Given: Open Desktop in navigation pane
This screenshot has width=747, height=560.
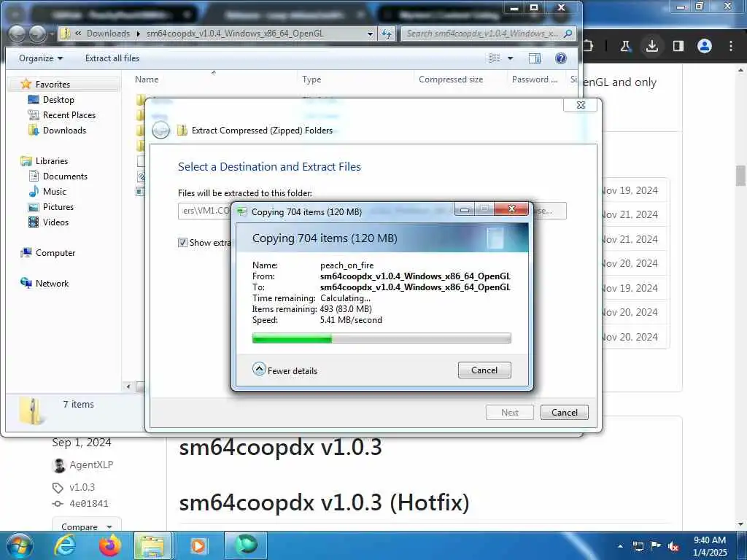Looking at the screenshot, I should tap(58, 99).
